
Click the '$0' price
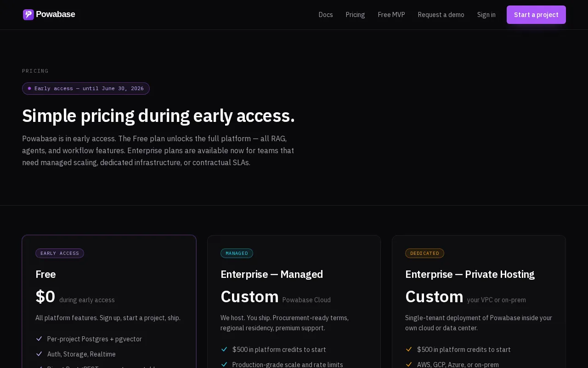pos(45,297)
